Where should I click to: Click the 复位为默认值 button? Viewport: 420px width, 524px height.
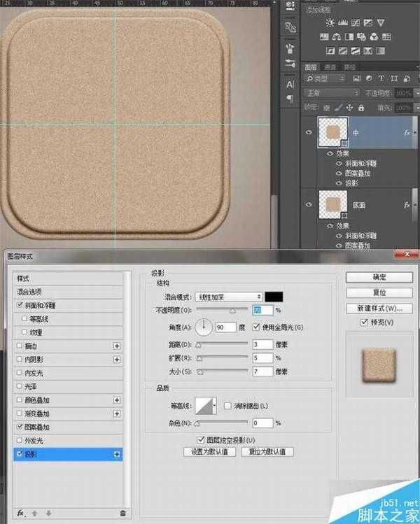pyautogui.click(x=267, y=452)
